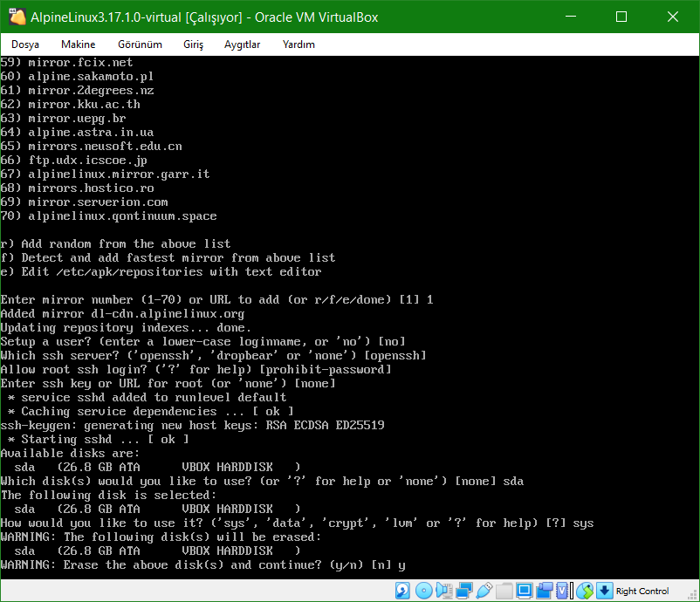Image resolution: width=700 pixels, height=602 pixels.
Task: Click the 'Enter ssh key or URL' line
Action: 168,383
